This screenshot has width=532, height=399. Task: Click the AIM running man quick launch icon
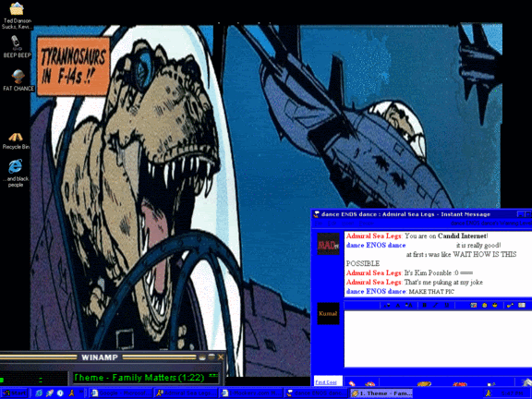tap(71, 393)
